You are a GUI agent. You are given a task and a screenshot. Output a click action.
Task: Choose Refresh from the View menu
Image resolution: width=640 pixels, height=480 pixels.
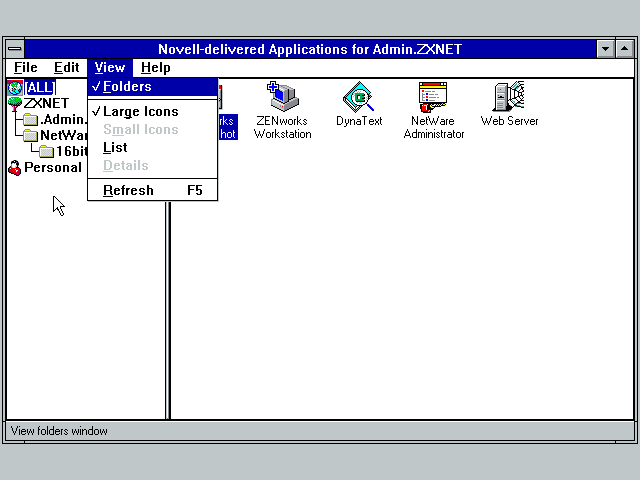pyautogui.click(x=152, y=190)
